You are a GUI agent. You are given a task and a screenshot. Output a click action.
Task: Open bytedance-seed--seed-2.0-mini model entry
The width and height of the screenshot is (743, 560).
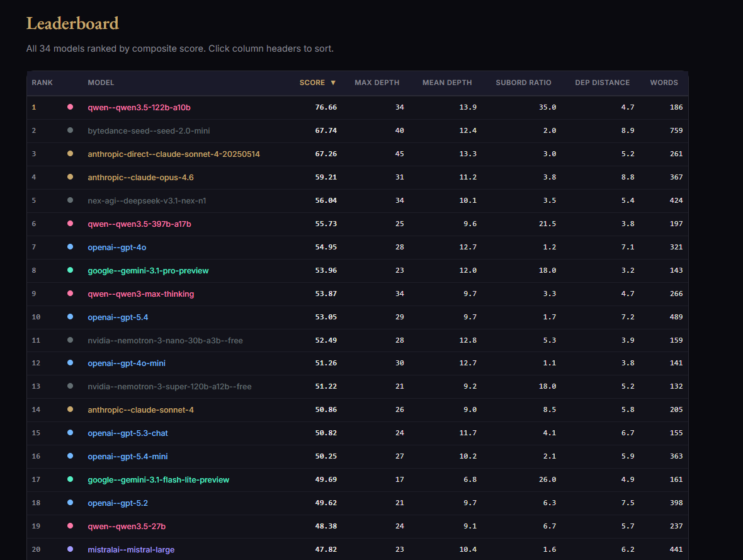pos(149,131)
